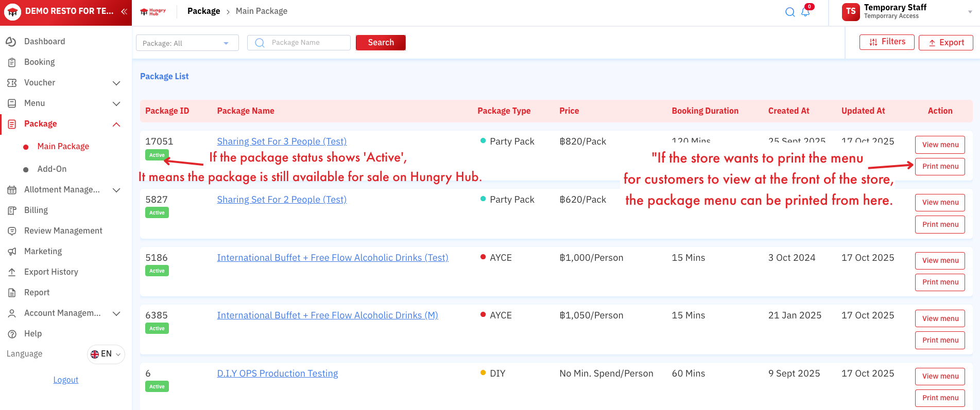Click the Allotment Management calendar icon

pos(12,190)
